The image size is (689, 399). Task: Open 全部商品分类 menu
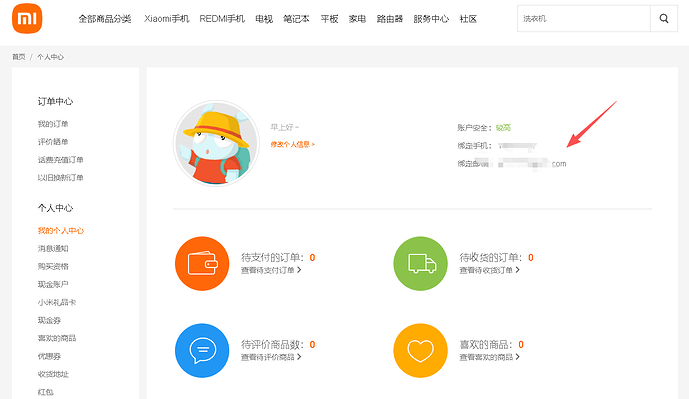coord(105,19)
